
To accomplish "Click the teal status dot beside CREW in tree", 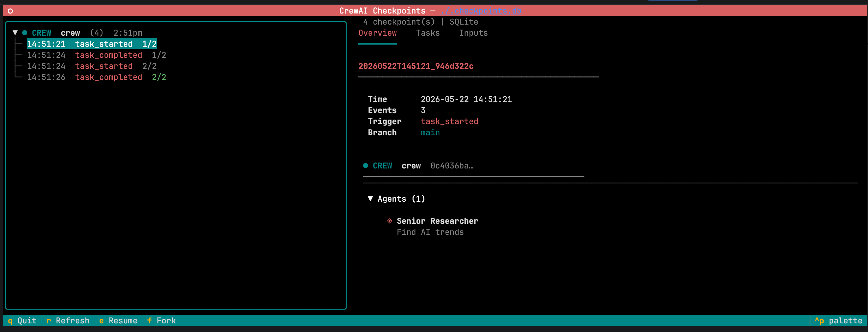I will [x=25, y=33].
